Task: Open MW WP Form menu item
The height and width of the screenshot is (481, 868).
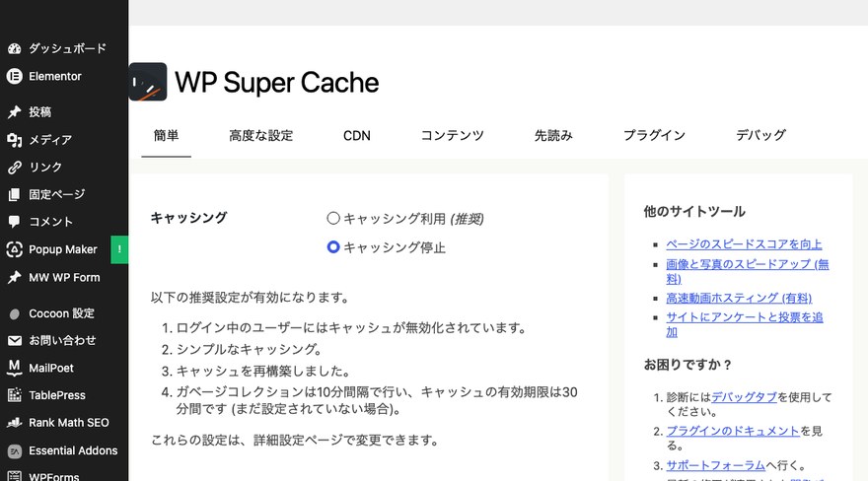Action: (64, 278)
